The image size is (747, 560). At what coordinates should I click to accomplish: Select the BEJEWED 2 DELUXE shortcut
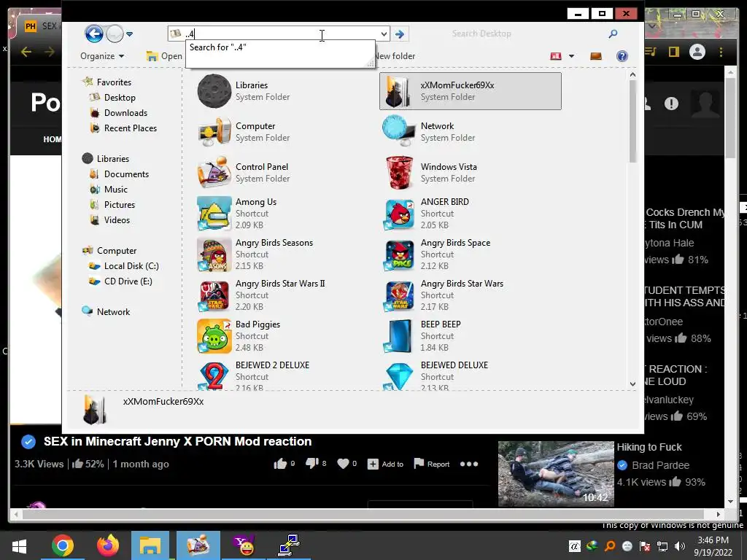click(214, 376)
